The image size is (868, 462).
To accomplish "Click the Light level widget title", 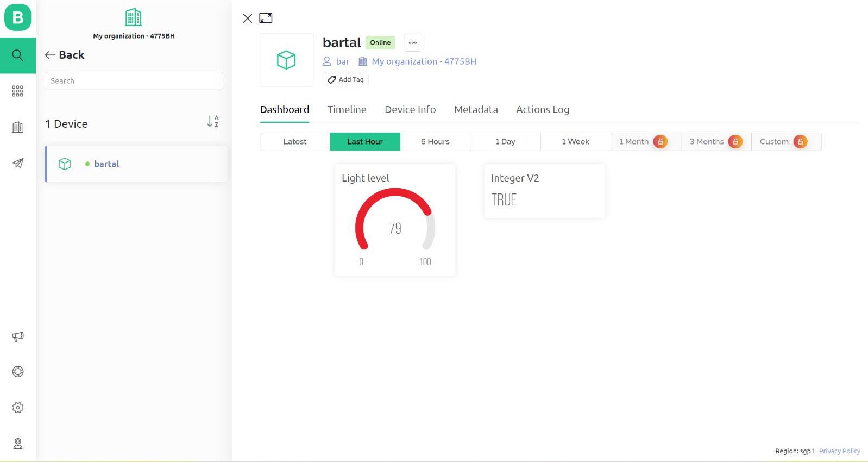I will tap(366, 178).
